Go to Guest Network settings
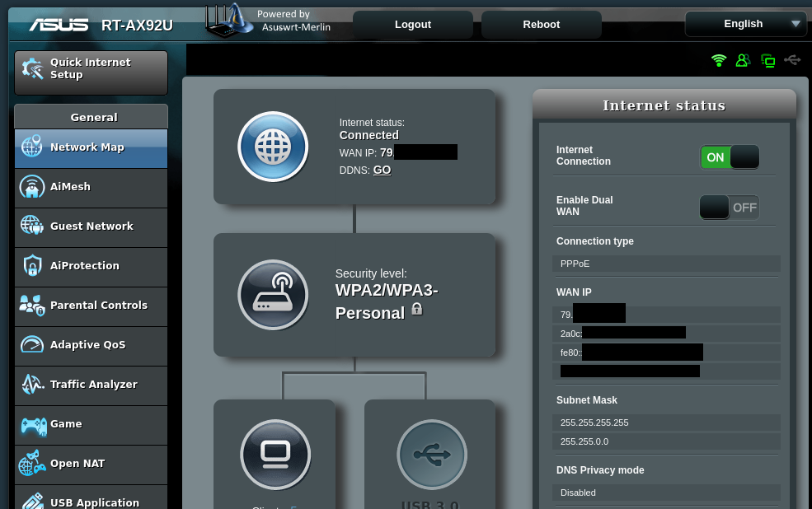812x509 pixels. pyautogui.click(x=91, y=226)
